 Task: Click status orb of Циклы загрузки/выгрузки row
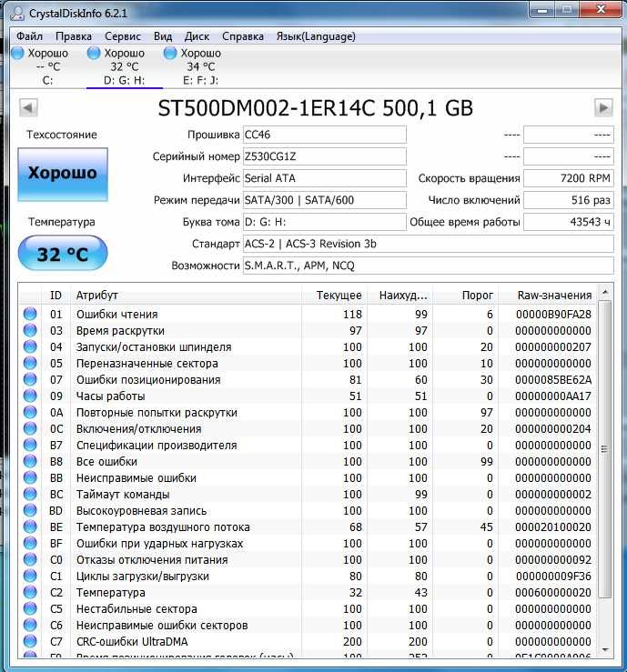click(30, 576)
